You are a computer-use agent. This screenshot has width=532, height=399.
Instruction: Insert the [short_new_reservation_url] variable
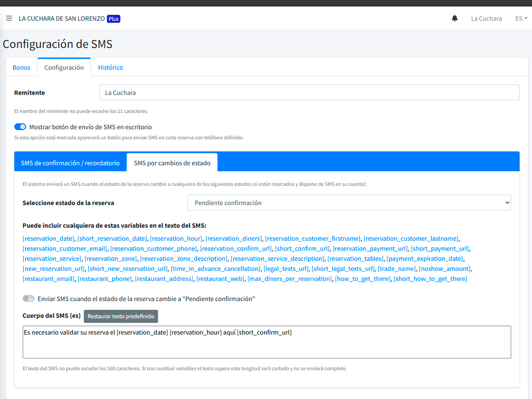[128, 269]
